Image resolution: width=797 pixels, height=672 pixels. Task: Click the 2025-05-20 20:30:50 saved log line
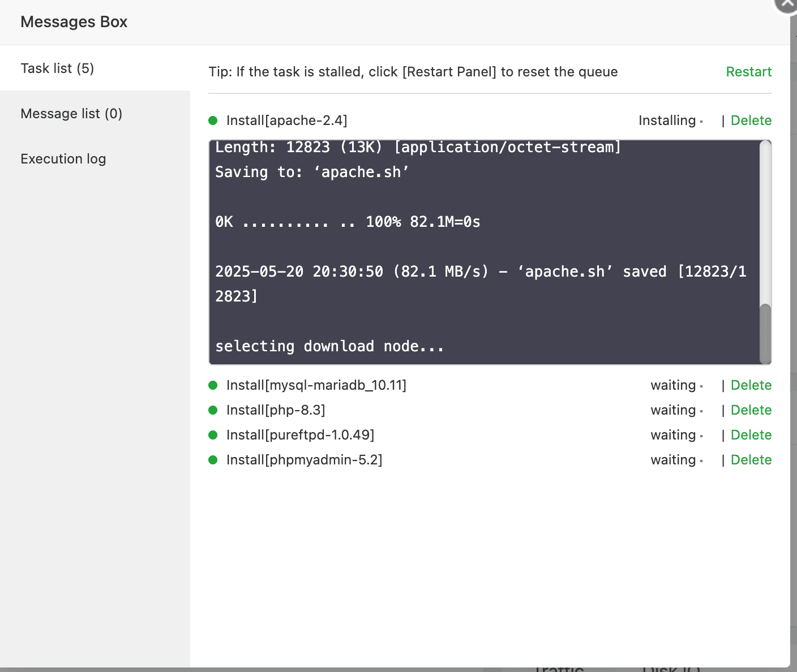tap(481, 284)
